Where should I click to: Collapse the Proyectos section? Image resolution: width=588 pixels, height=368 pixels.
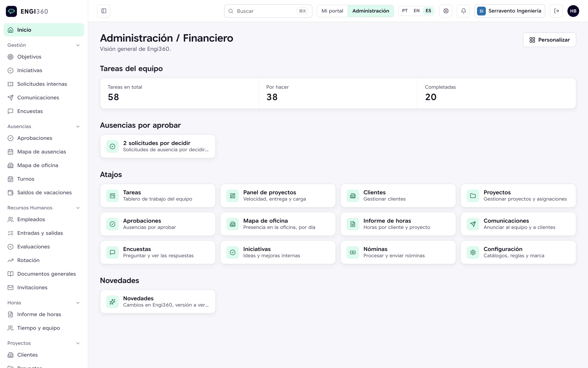pos(44,343)
